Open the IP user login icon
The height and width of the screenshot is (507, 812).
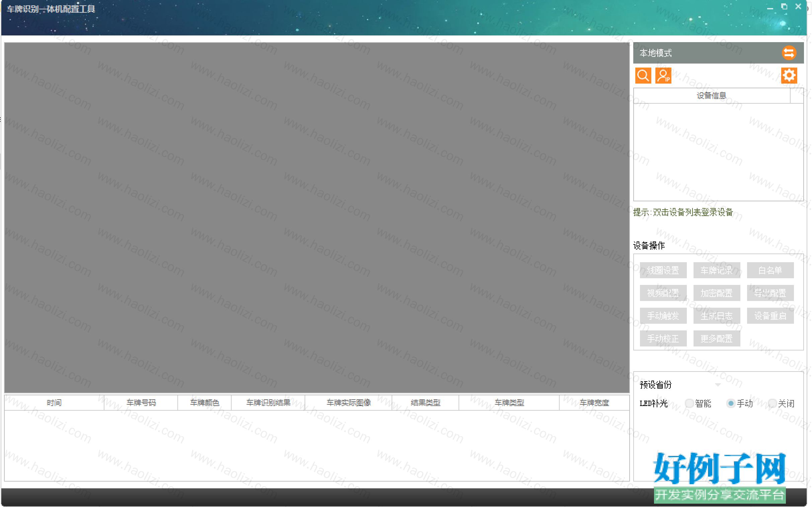[x=663, y=76]
